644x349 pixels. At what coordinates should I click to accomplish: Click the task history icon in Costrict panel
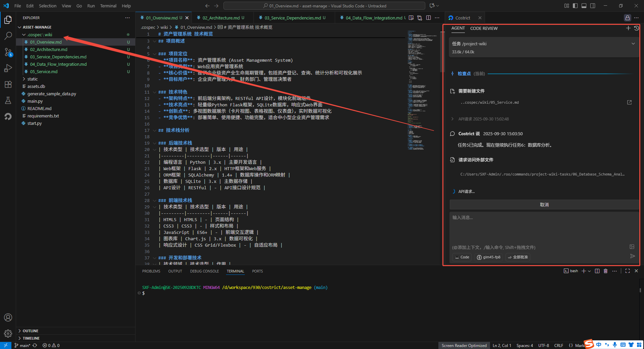point(636,28)
